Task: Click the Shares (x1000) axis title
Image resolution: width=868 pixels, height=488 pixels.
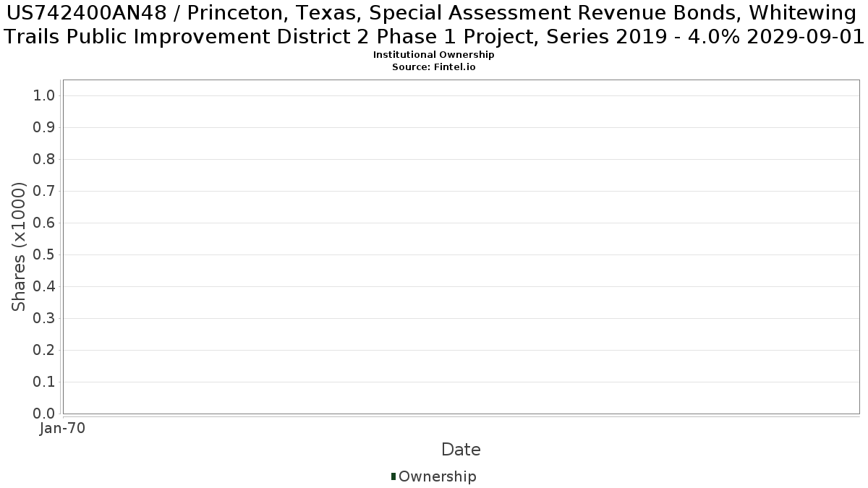Action: coord(19,247)
